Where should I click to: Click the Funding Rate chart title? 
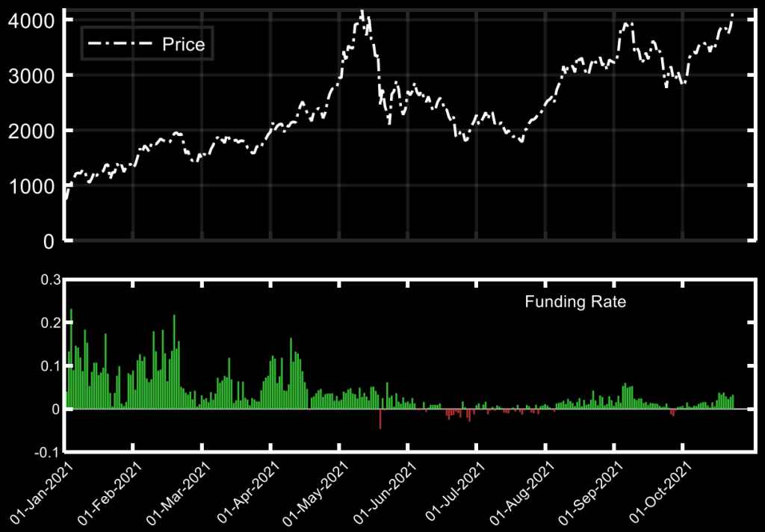(x=575, y=303)
